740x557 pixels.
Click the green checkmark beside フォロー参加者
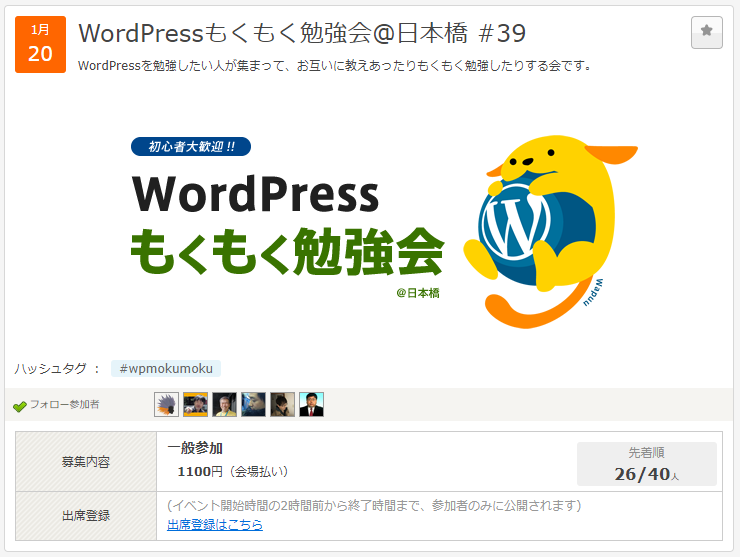pos(19,406)
